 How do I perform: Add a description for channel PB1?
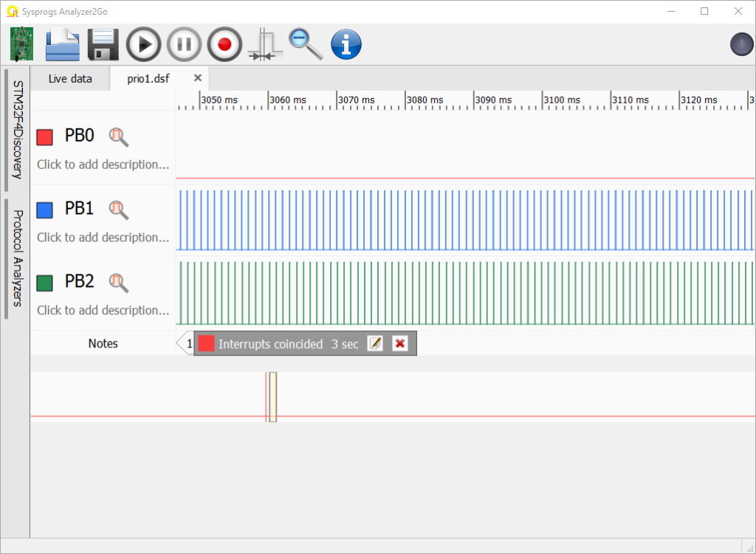point(102,237)
